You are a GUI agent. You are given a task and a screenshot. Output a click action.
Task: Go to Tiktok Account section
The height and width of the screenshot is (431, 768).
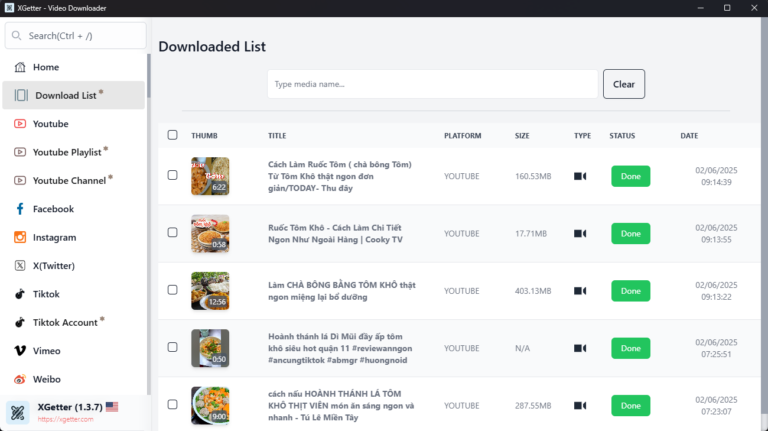tap(66, 322)
